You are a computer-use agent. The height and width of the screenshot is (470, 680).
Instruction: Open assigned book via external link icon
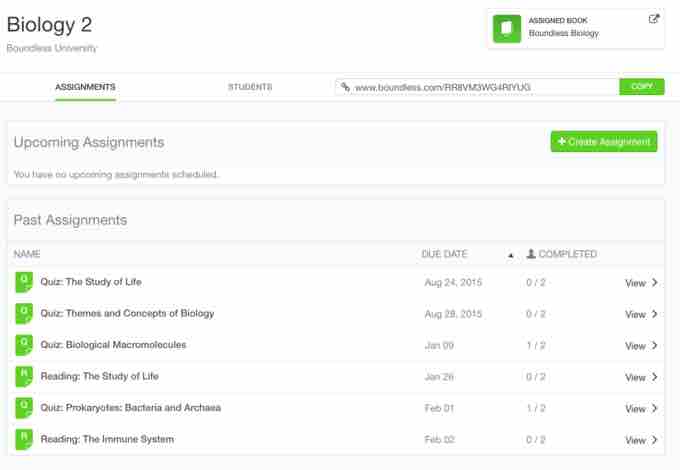pyautogui.click(x=654, y=18)
